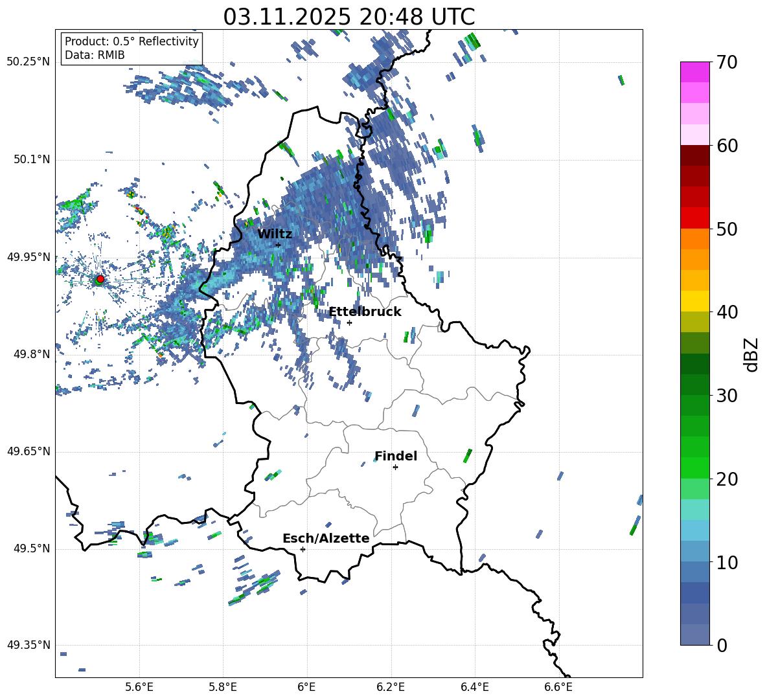This screenshot has height=700, width=767.
Task: Click the 60 tick on colorbar
Action: tap(727, 146)
